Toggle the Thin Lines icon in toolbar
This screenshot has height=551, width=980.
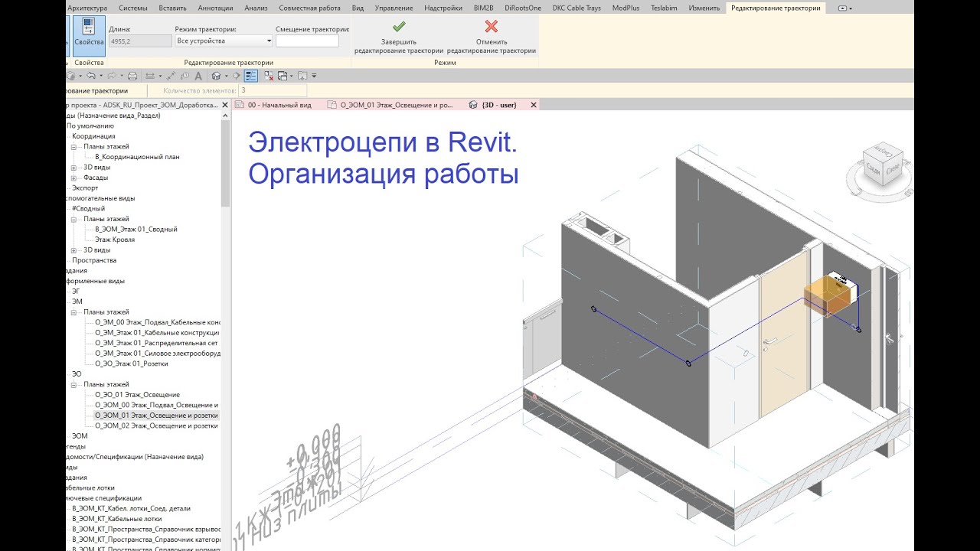click(250, 76)
